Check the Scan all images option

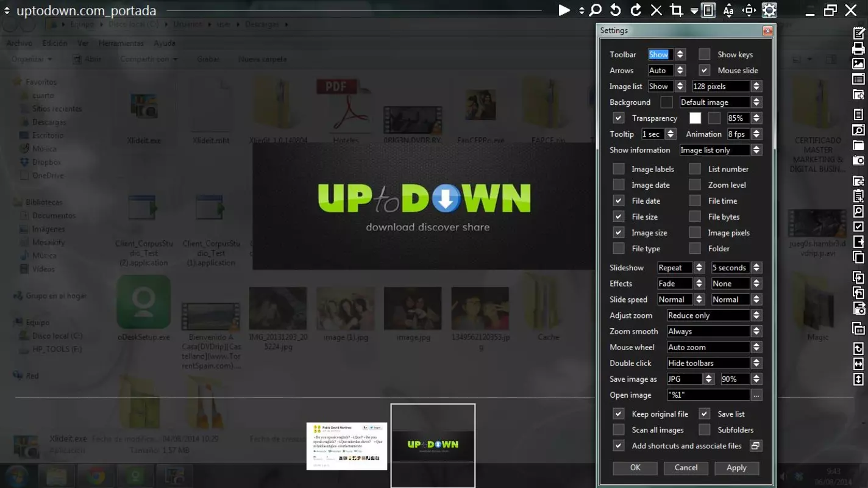pyautogui.click(x=618, y=429)
